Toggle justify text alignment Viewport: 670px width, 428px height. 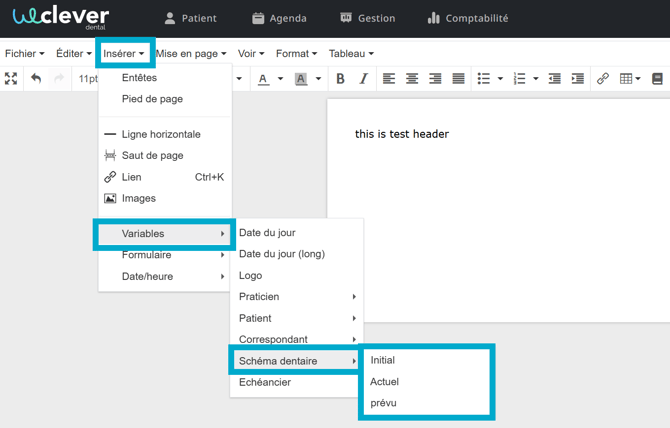[x=458, y=78]
